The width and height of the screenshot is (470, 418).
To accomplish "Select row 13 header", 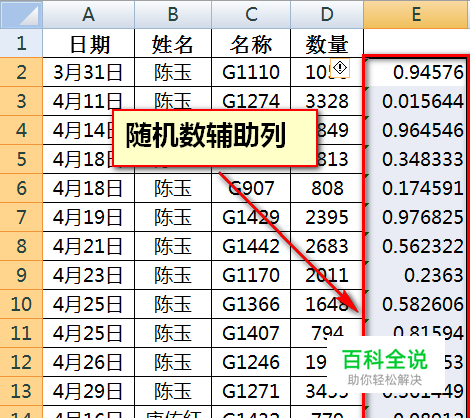I will [21, 391].
